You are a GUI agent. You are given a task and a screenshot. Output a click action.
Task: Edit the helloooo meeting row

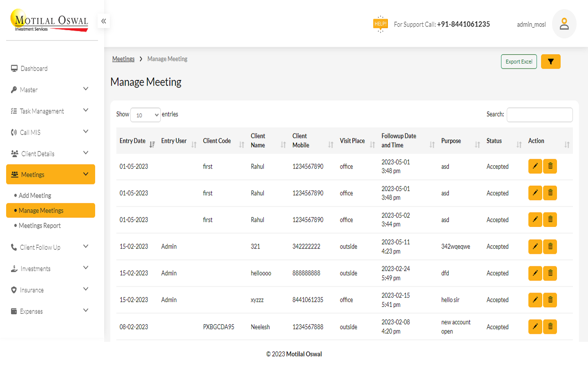pos(535,273)
